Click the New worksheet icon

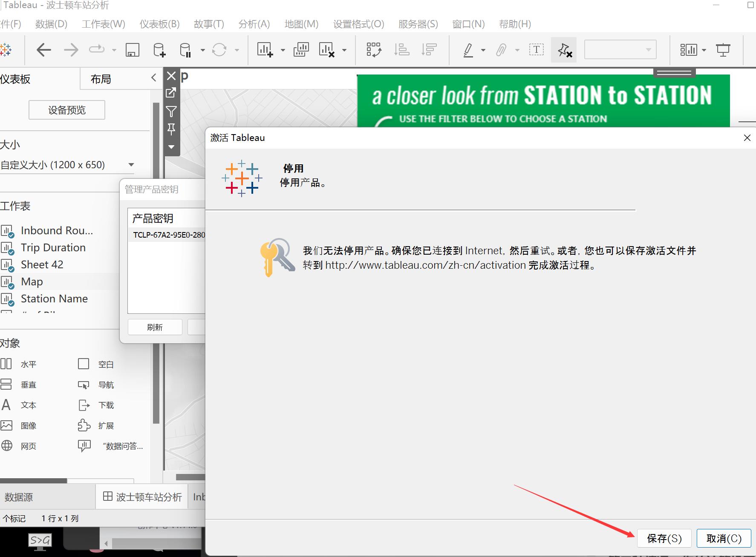(265, 50)
